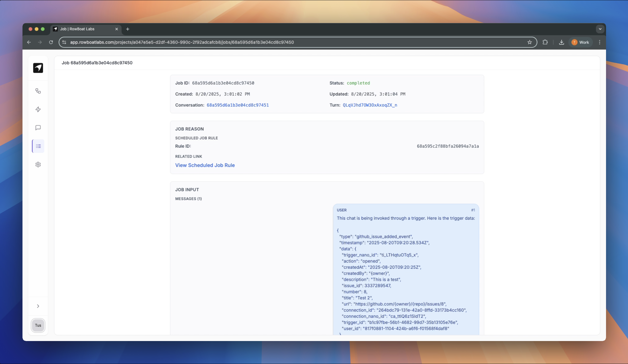628x364 pixels.
Task: Click the RowBoat logo icon in sidebar
Action: coord(38,68)
